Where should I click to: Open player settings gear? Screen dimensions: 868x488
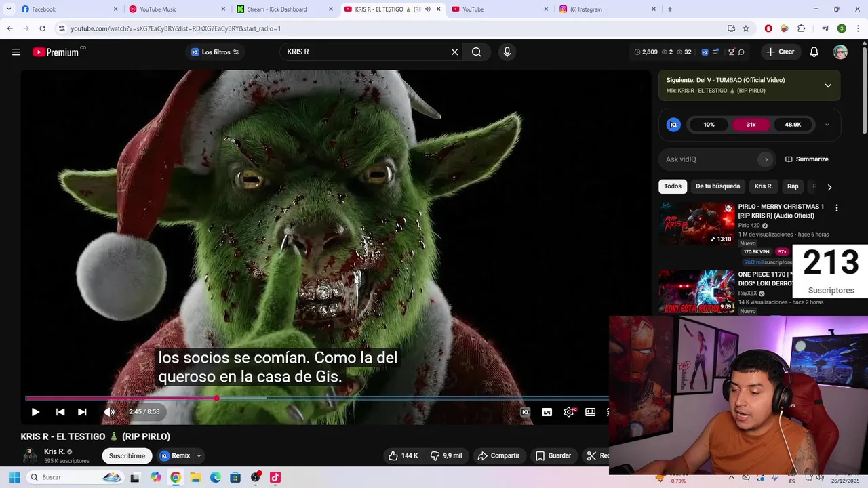click(x=569, y=412)
